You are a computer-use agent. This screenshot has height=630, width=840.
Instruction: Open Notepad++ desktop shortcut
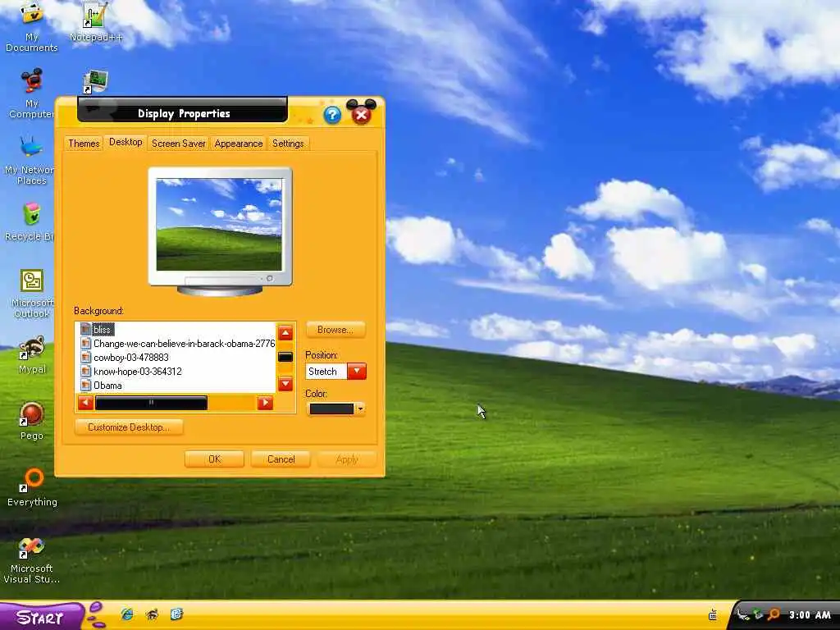point(96,22)
